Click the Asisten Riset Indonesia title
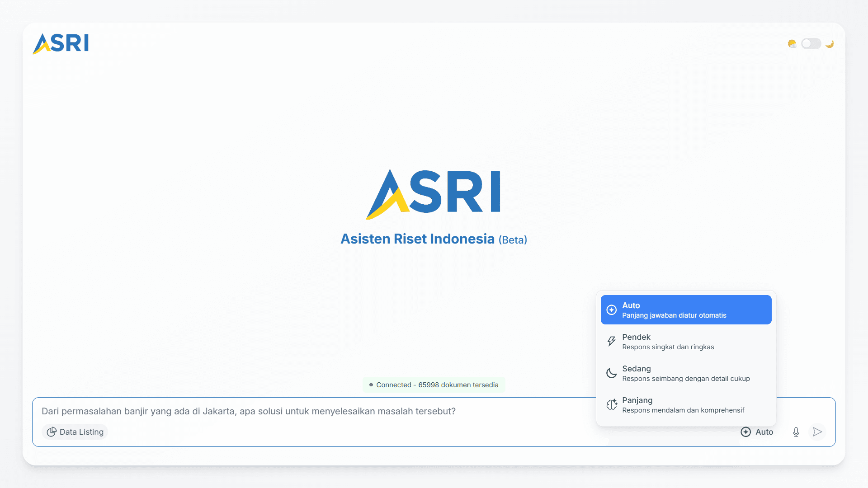The width and height of the screenshot is (868, 488). tap(417, 239)
